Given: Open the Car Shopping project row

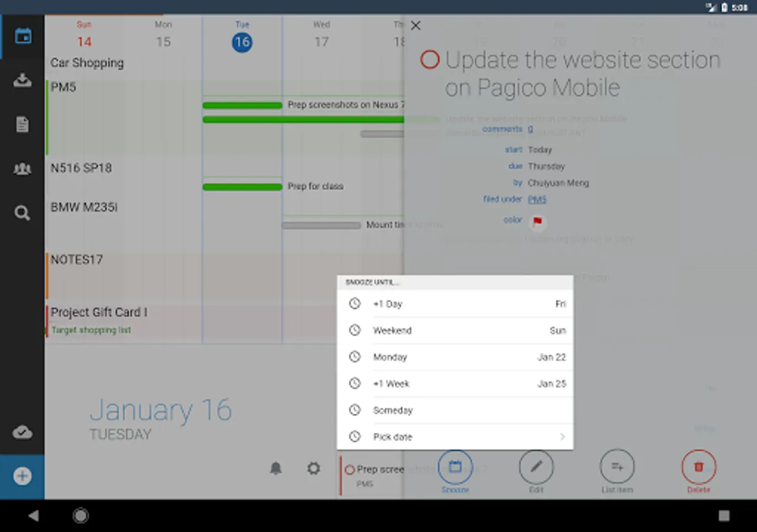Looking at the screenshot, I should [x=87, y=63].
